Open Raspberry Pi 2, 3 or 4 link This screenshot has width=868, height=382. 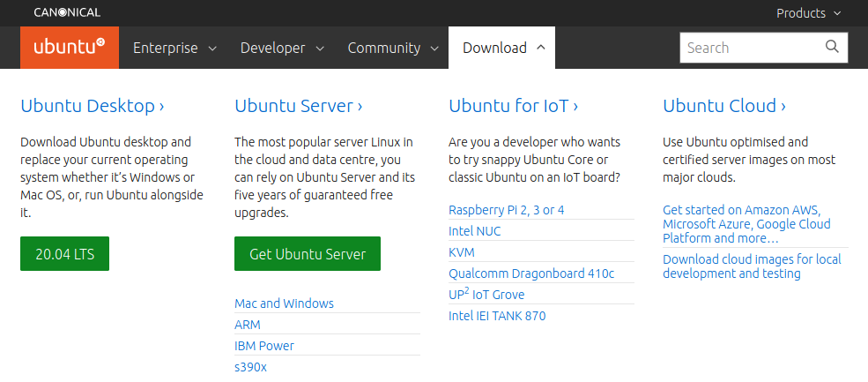coord(507,210)
